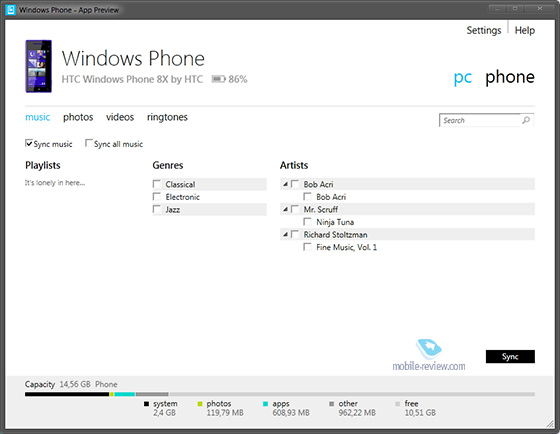Click the HTC phone thumbnail image
560x434 pixels.
[39, 66]
